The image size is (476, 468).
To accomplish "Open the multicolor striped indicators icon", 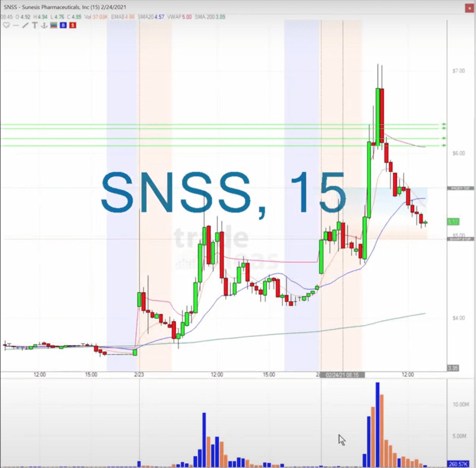I will click(54, 25).
